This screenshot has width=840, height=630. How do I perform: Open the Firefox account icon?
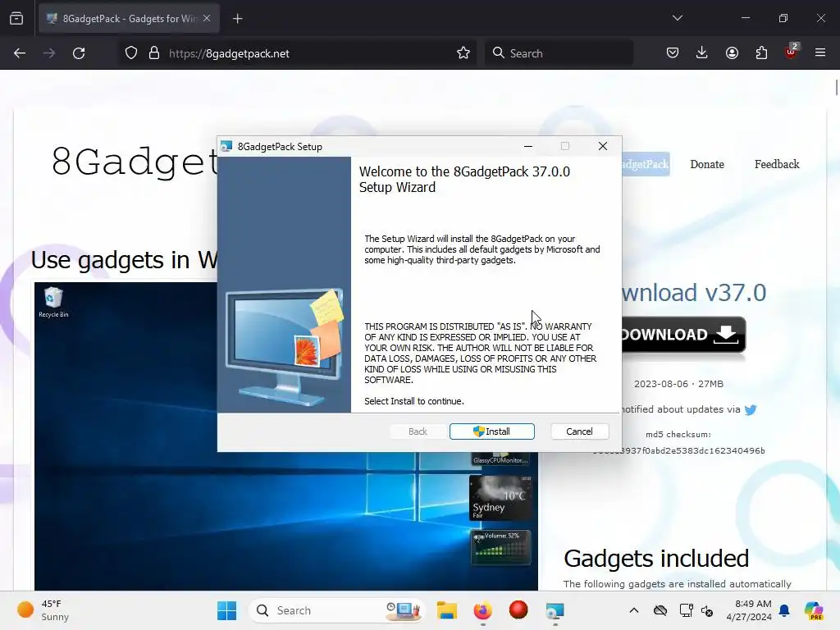click(x=732, y=53)
